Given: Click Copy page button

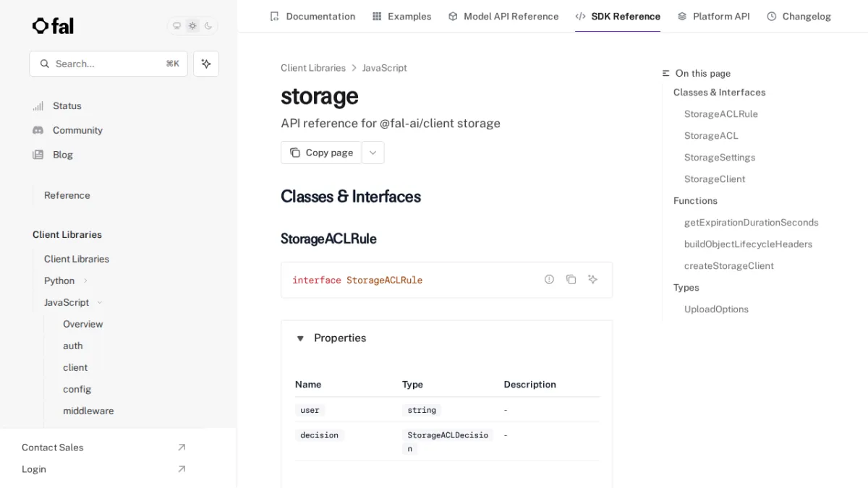Looking at the screenshot, I should click(x=321, y=153).
